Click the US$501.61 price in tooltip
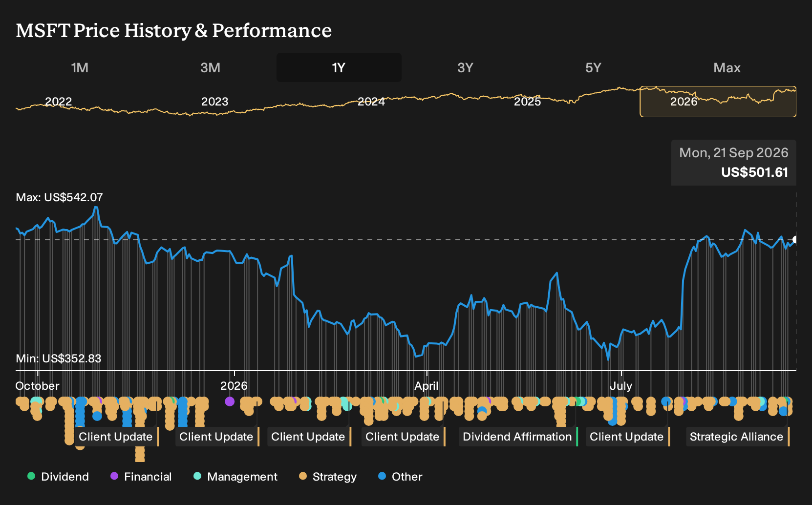 (x=755, y=172)
